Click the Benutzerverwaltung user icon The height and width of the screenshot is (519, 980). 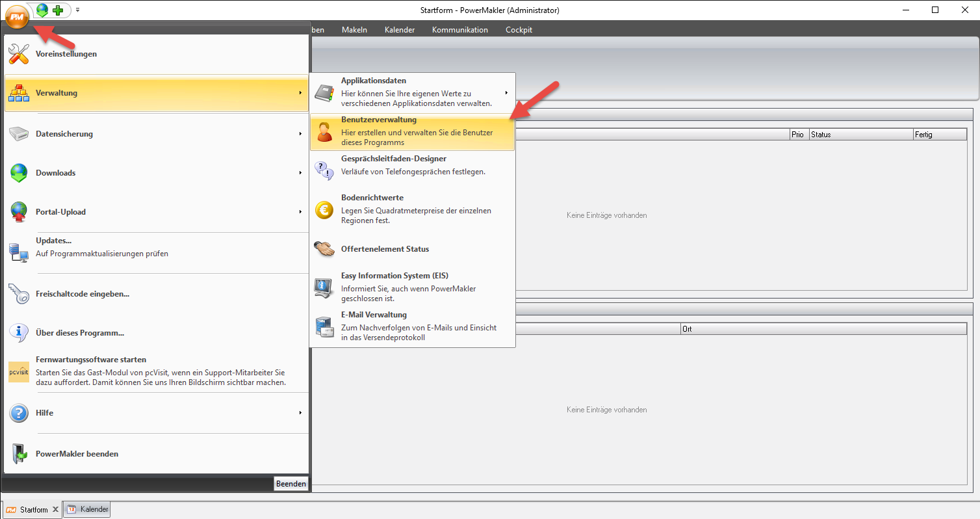pyautogui.click(x=324, y=132)
